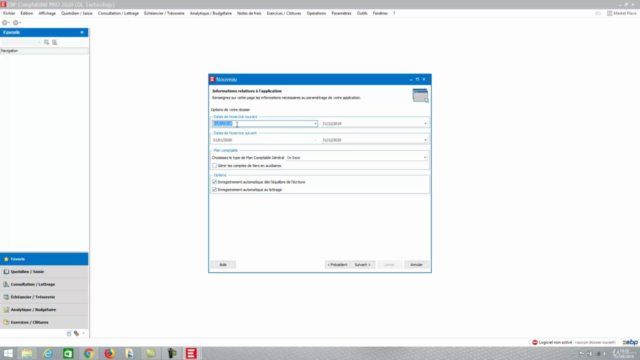The height and width of the screenshot is (360, 640).
Task: Click the Navigation header in Favoris panel
Action: (44, 51)
